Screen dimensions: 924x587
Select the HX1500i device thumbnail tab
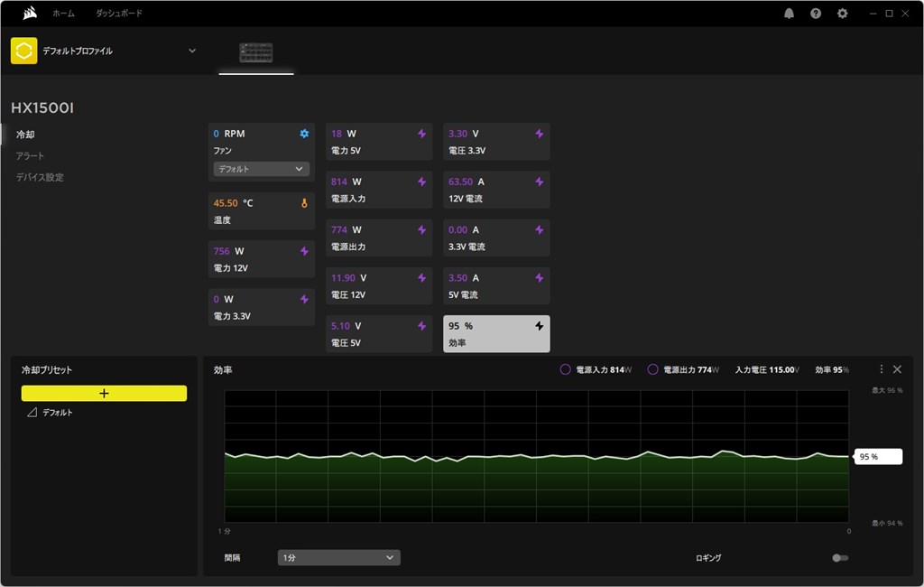255,52
